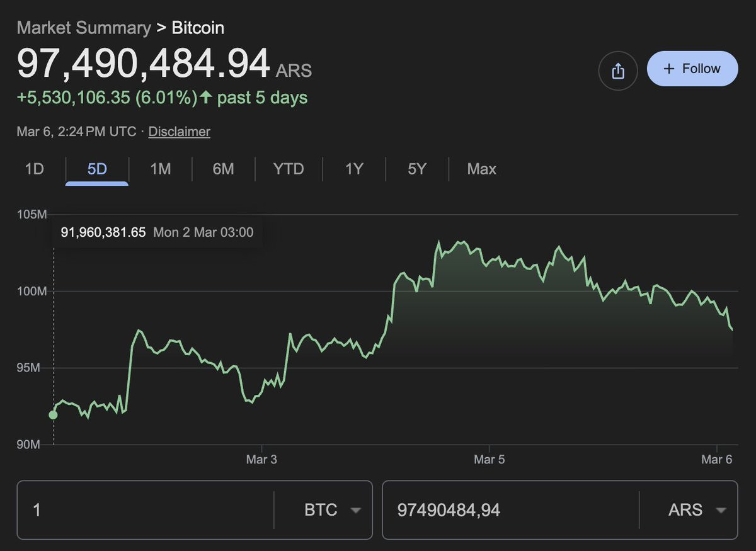Click the Market Summary breadcrumb link
756x551 pixels.
tap(84, 28)
